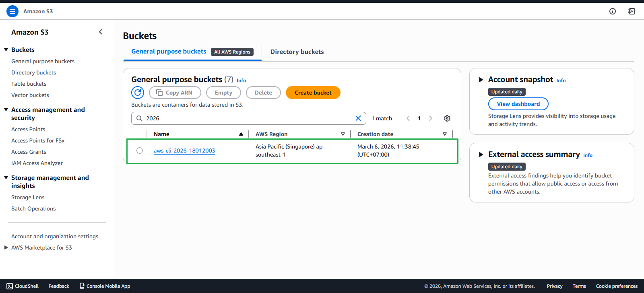Image resolution: width=644 pixels, height=293 pixels.
Task: Open CloudShell from footer
Action: pos(23,286)
